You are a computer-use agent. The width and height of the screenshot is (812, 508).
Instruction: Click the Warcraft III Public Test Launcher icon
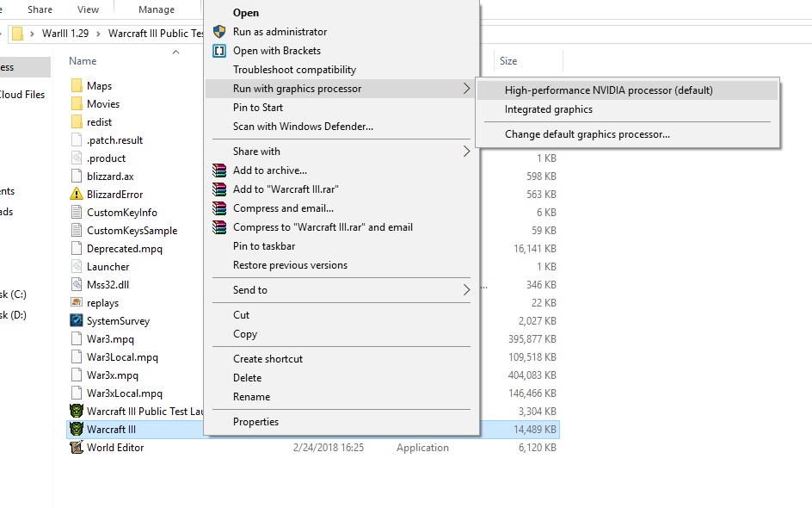77,411
